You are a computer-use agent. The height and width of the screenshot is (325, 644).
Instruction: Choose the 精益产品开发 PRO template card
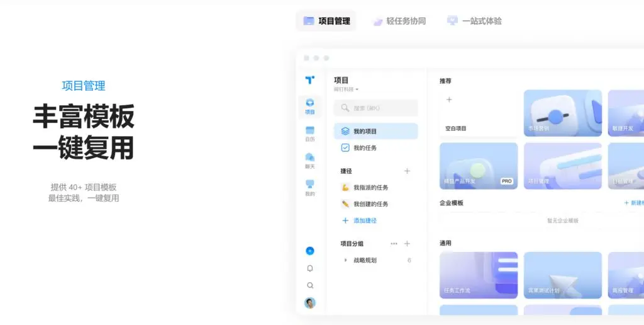tap(479, 166)
